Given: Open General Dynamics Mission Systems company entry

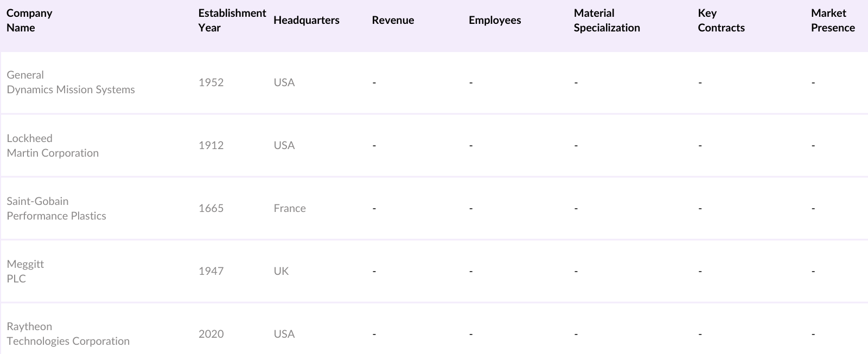Looking at the screenshot, I should point(71,82).
